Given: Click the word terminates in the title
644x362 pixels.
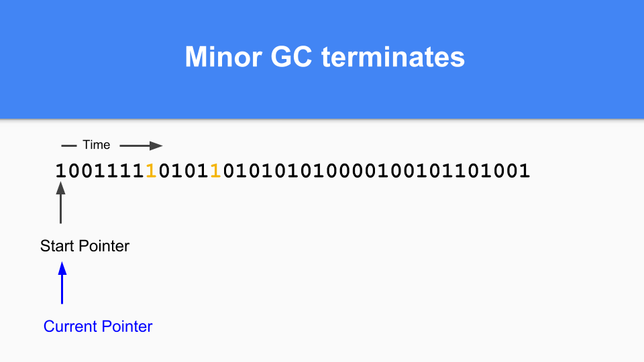Looking at the screenshot, I should point(393,57).
